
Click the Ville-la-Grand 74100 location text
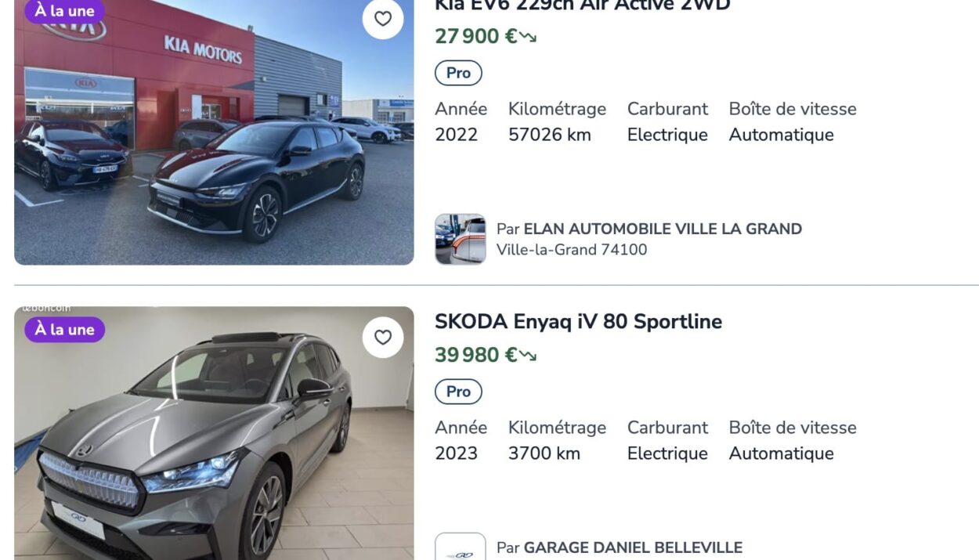pos(572,250)
